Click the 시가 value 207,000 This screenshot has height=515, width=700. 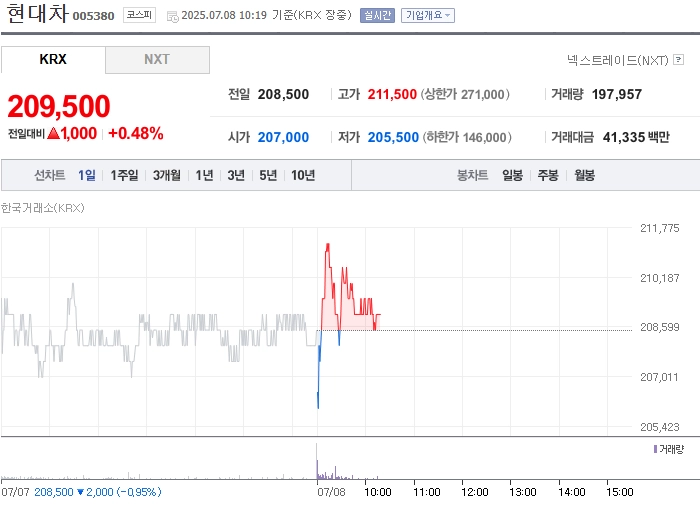click(283, 137)
